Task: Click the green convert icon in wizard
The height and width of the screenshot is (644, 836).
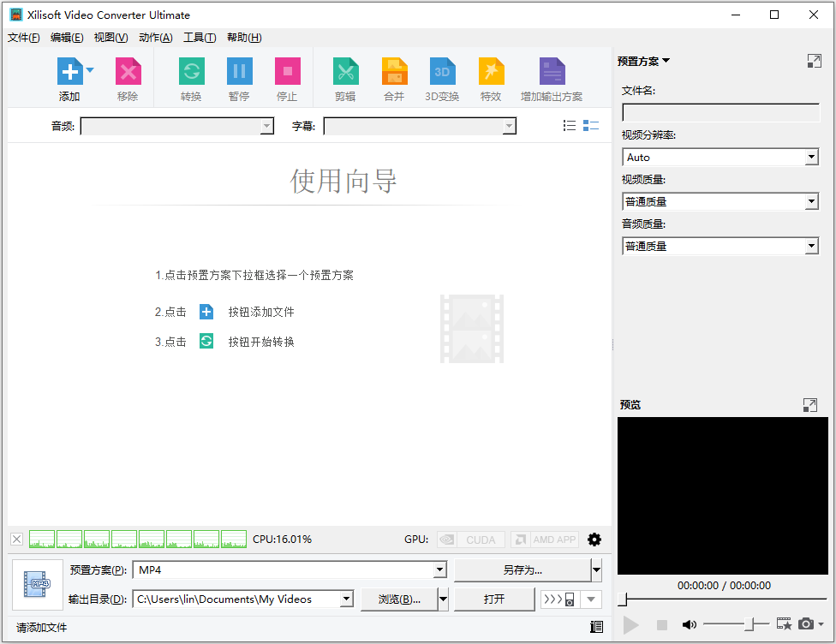Action: tap(206, 341)
